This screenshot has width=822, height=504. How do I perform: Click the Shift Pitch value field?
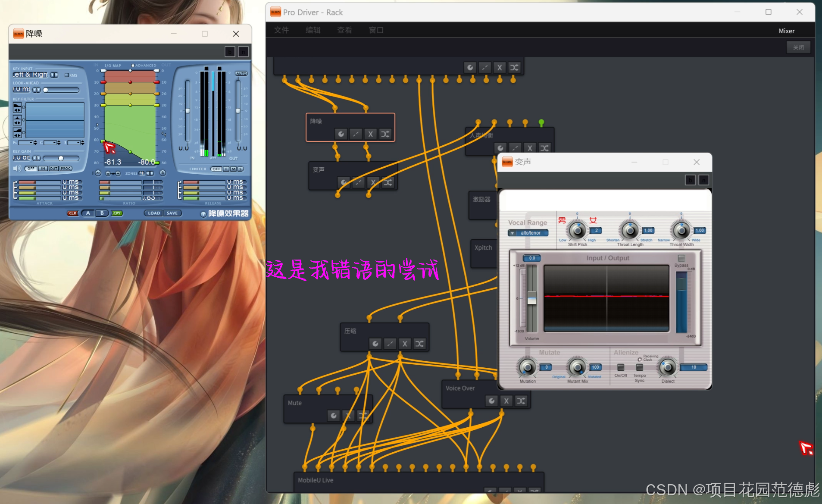pyautogui.click(x=596, y=231)
